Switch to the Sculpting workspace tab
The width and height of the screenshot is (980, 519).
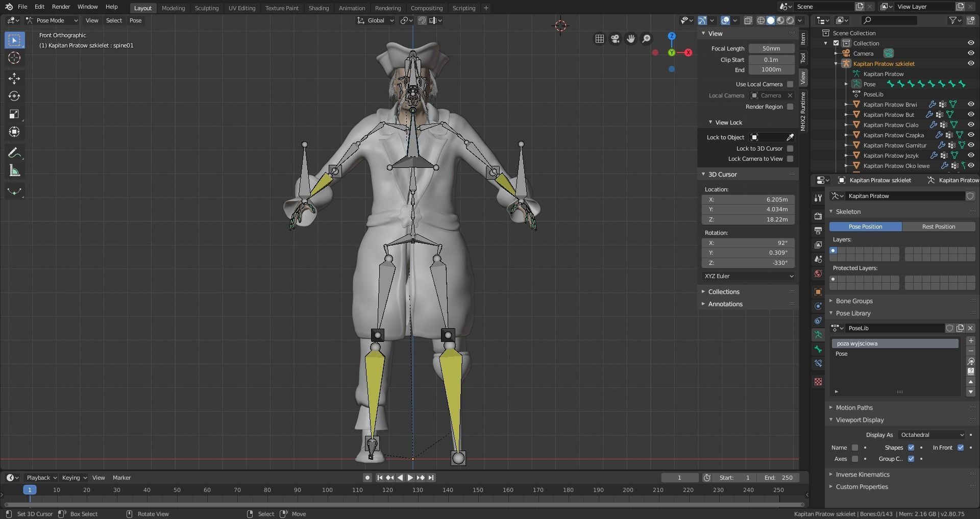tap(206, 8)
